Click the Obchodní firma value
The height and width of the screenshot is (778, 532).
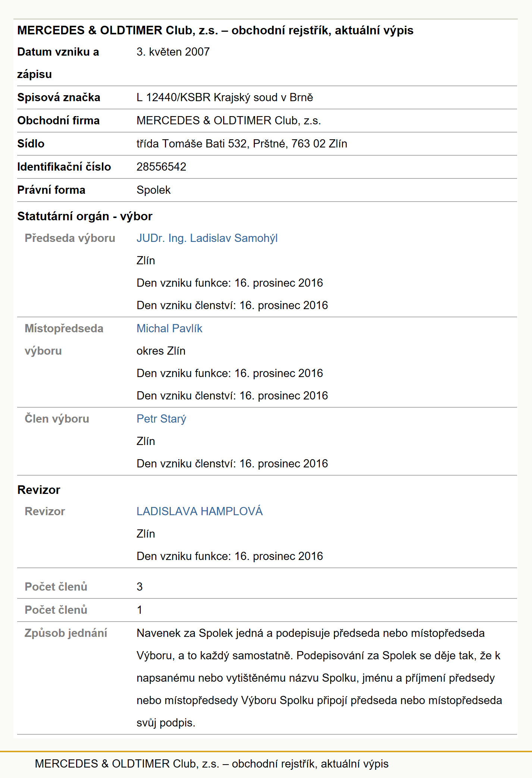click(x=229, y=121)
